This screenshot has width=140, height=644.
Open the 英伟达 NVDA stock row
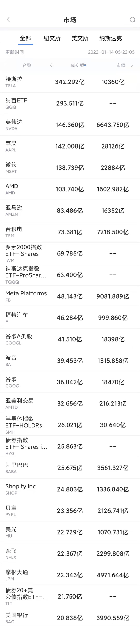click(70, 125)
